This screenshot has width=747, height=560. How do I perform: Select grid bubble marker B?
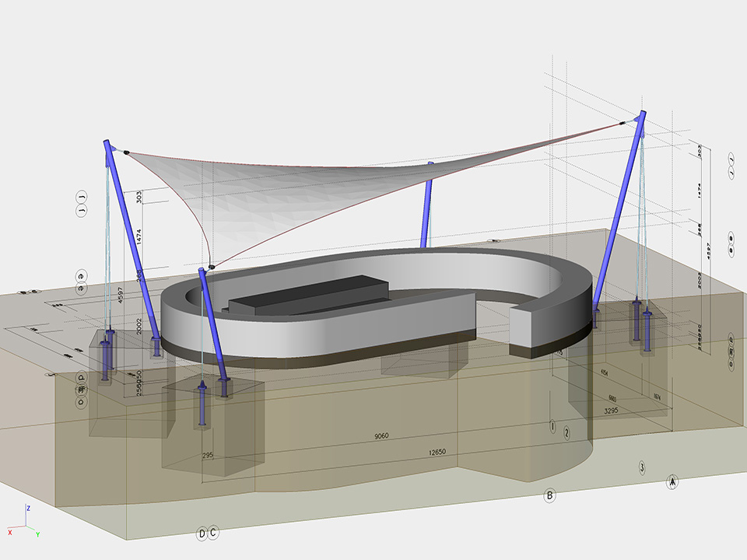click(x=550, y=495)
